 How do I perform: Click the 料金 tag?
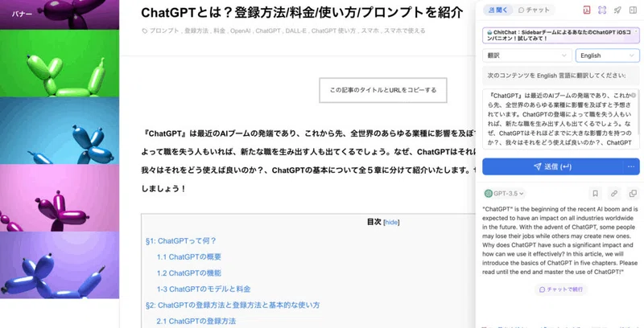click(x=219, y=31)
